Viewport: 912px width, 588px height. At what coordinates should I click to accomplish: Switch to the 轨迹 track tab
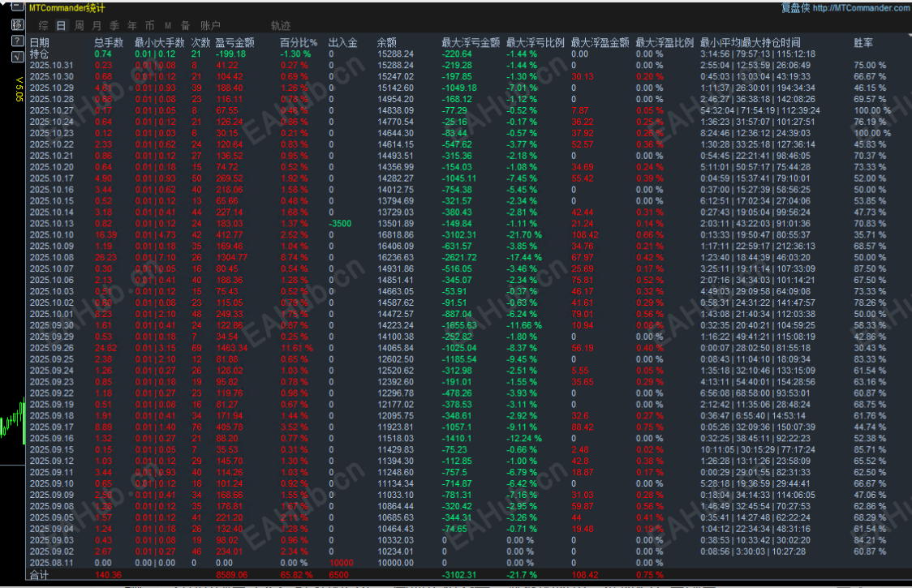pyautogui.click(x=281, y=26)
